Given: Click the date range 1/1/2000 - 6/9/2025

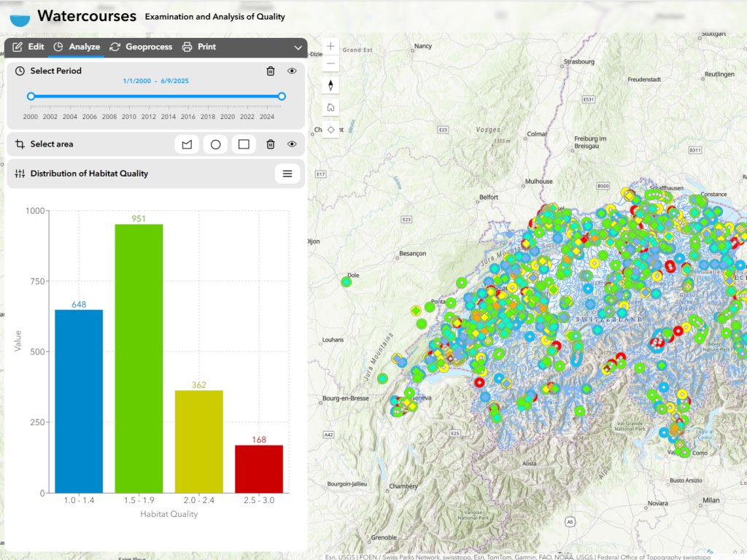Looking at the screenshot, I should (156, 81).
